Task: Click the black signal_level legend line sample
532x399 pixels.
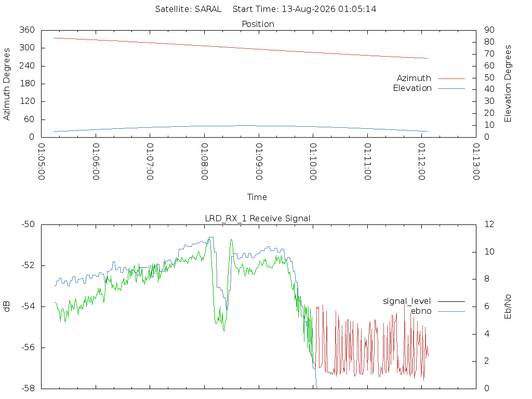Action: [451, 301]
